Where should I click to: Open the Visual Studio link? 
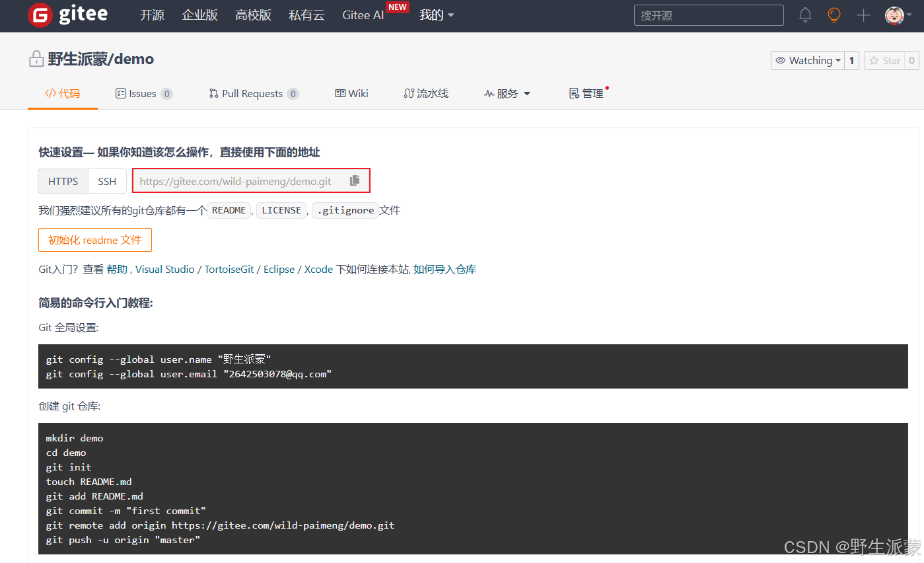165,270
